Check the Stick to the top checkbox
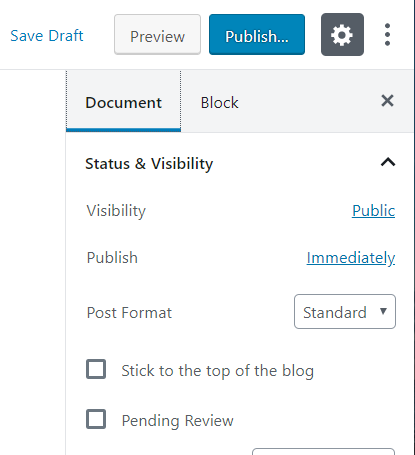 (96, 369)
